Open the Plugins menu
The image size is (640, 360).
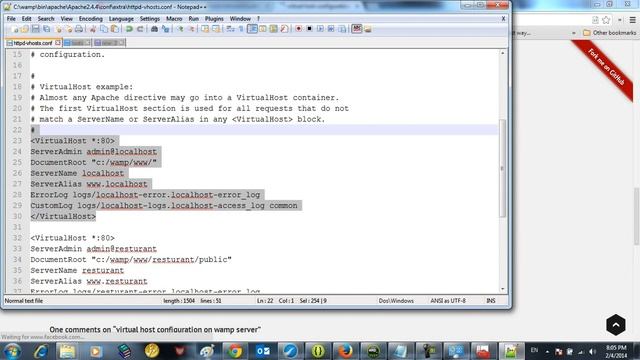pos(214,19)
